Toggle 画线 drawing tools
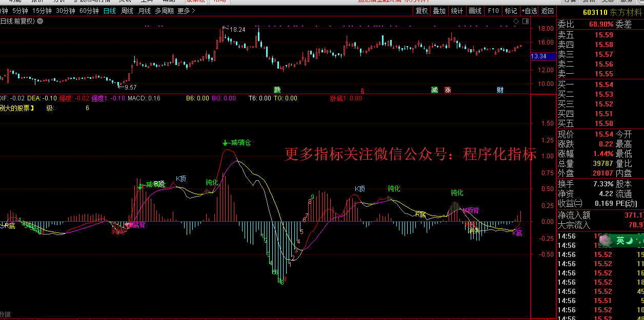 point(475,11)
